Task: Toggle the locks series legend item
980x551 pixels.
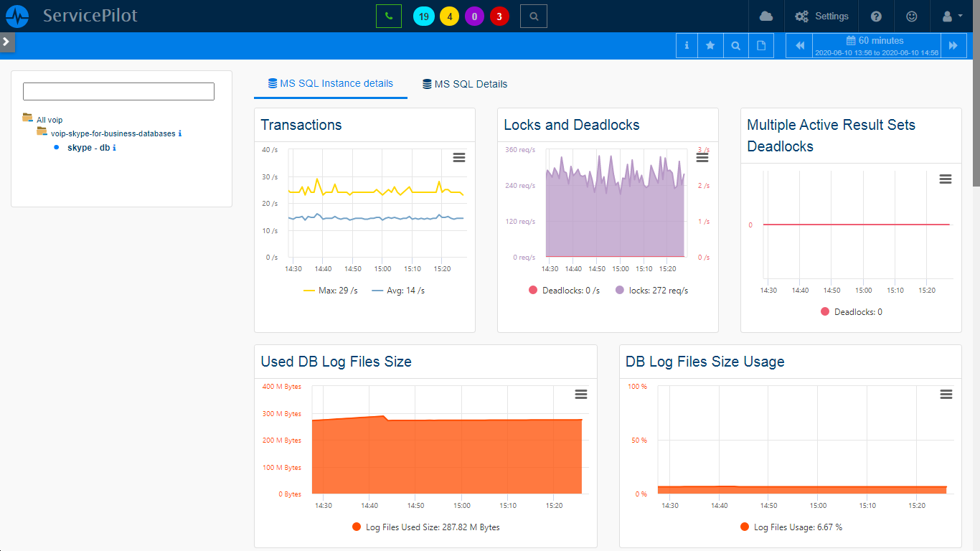Action: click(651, 291)
